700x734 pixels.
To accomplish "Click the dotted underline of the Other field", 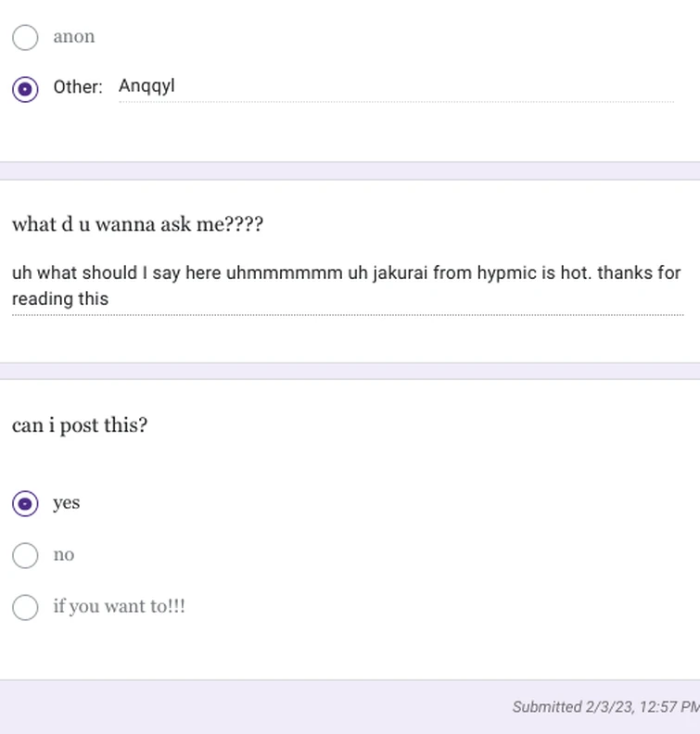I will [x=396, y=102].
